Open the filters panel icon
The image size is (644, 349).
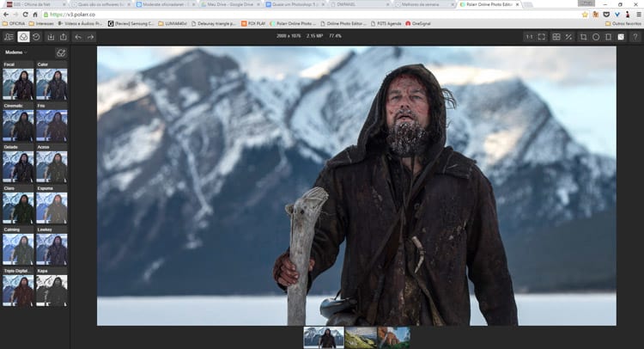click(23, 37)
